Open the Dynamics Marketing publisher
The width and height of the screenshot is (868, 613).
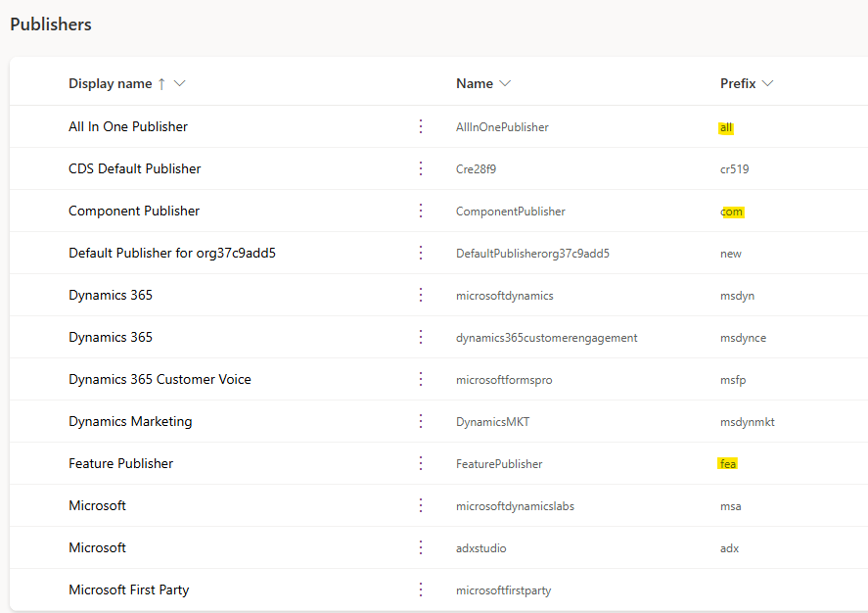[130, 421]
